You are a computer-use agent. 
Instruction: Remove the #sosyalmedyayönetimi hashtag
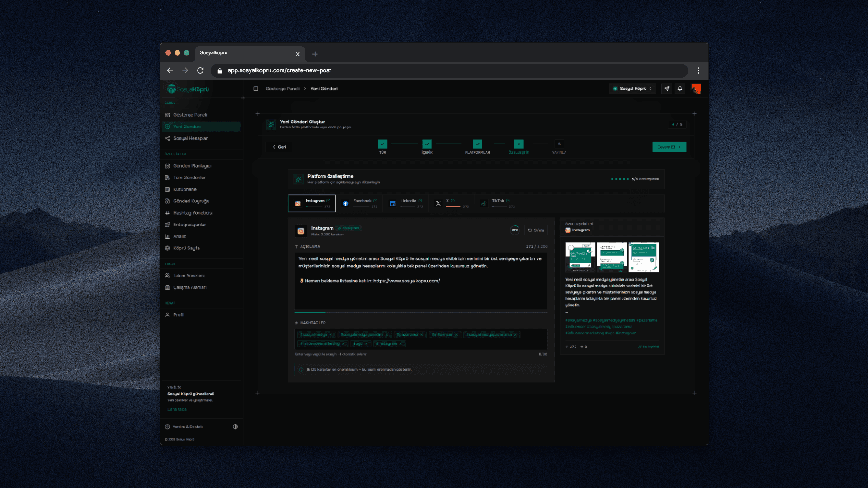(387, 335)
